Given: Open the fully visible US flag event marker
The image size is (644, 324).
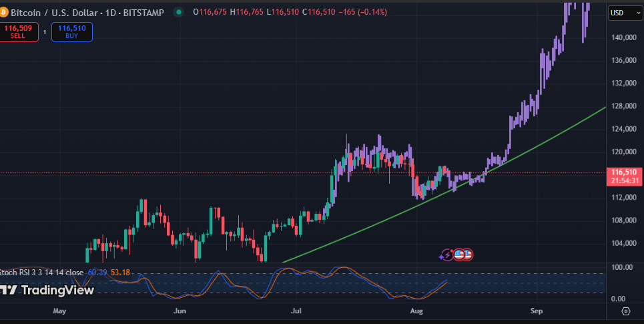Looking at the screenshot, I should coord(458,255).
